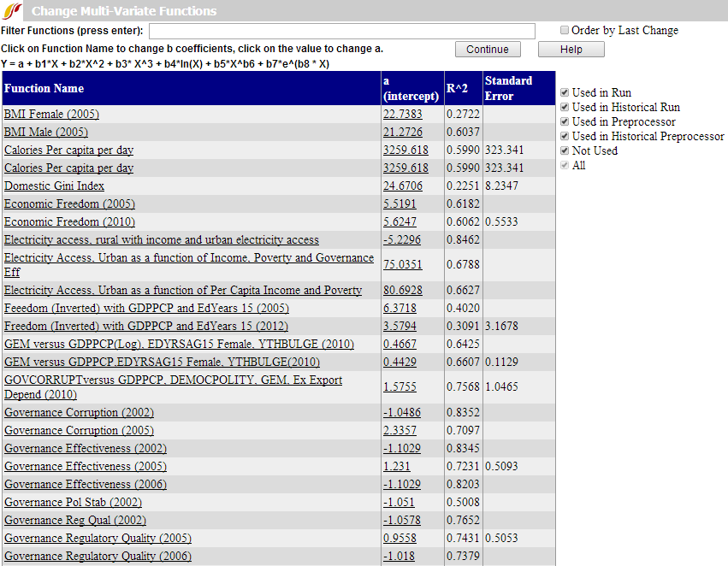The height and width of the screenshot is (566, 728).
Task: Open Governance Regulatory Quality (2006) link
Action: click(x=98, y=557)
